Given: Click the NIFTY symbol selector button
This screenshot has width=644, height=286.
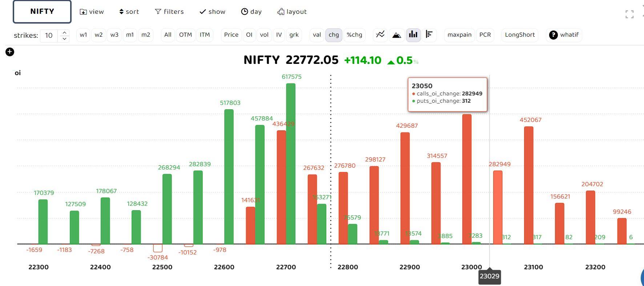Looking at the screenshot, I should point(42,12).
